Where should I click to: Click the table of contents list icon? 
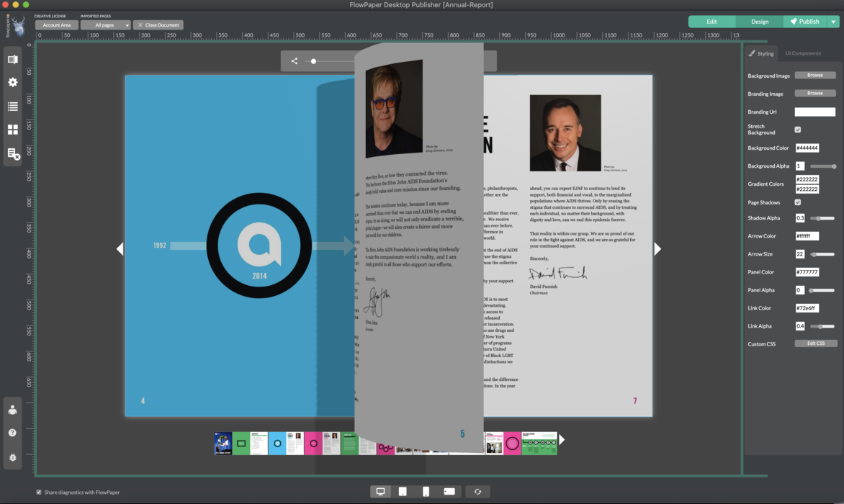tap(13, 107)
